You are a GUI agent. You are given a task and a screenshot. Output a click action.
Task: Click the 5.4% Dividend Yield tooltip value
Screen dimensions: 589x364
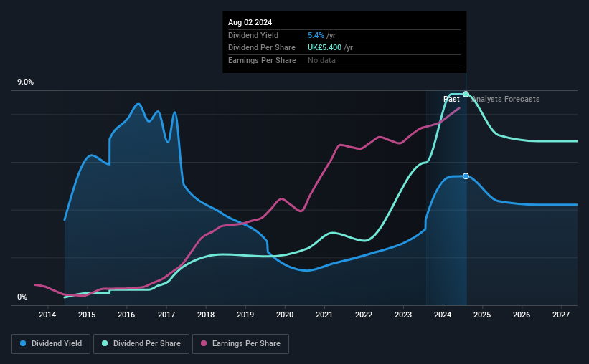(x=316, y=35)
